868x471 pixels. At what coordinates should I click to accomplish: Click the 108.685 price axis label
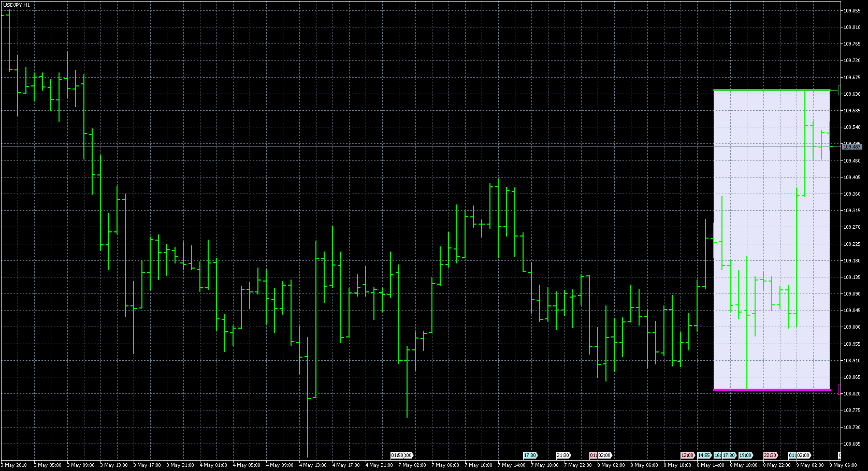tap(852, 444)
